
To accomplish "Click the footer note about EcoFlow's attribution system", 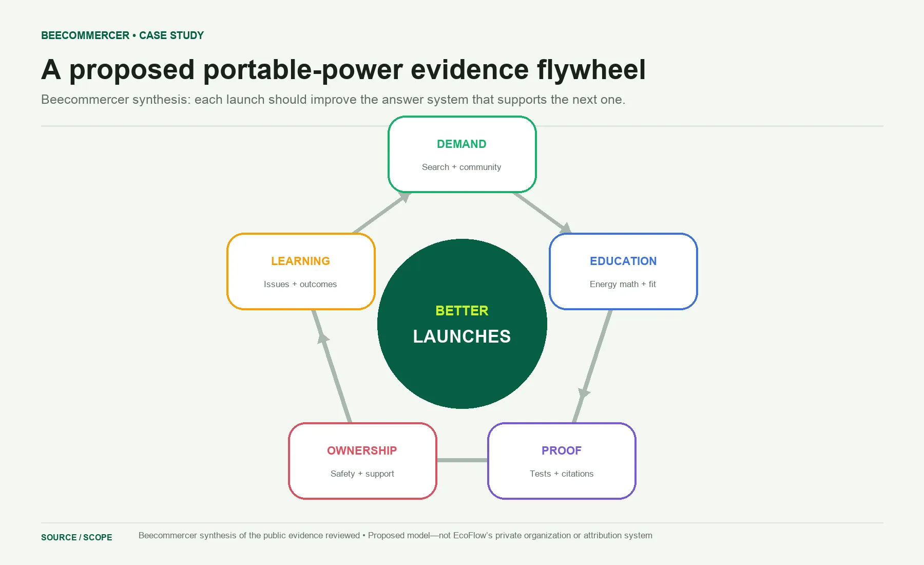I will (395, 535).
